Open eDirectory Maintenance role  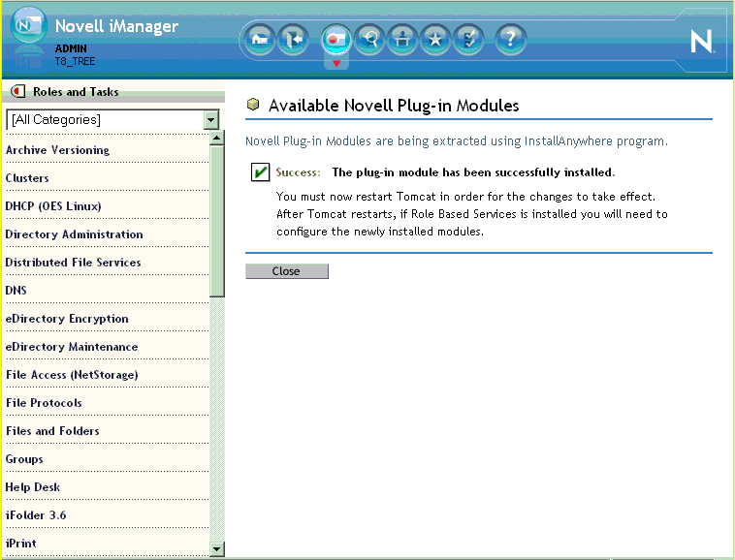click(x=72, y=347)
